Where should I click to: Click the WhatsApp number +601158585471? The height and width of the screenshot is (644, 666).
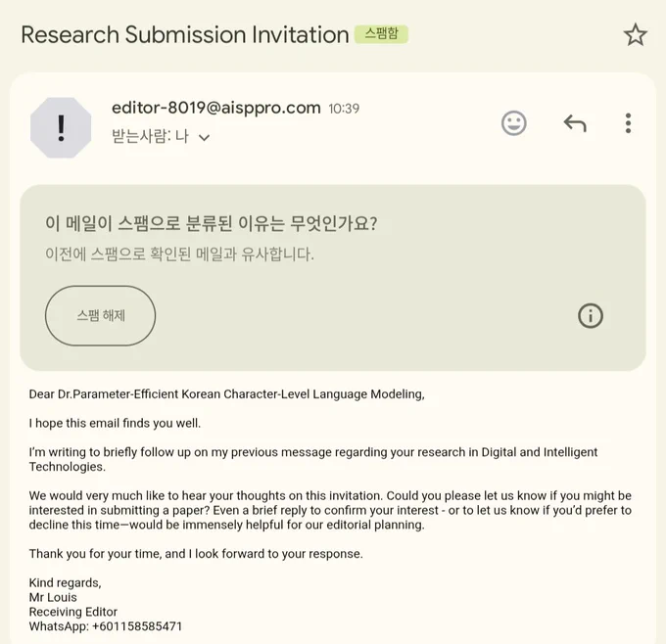pyautogui.click(x=137, y=626)
